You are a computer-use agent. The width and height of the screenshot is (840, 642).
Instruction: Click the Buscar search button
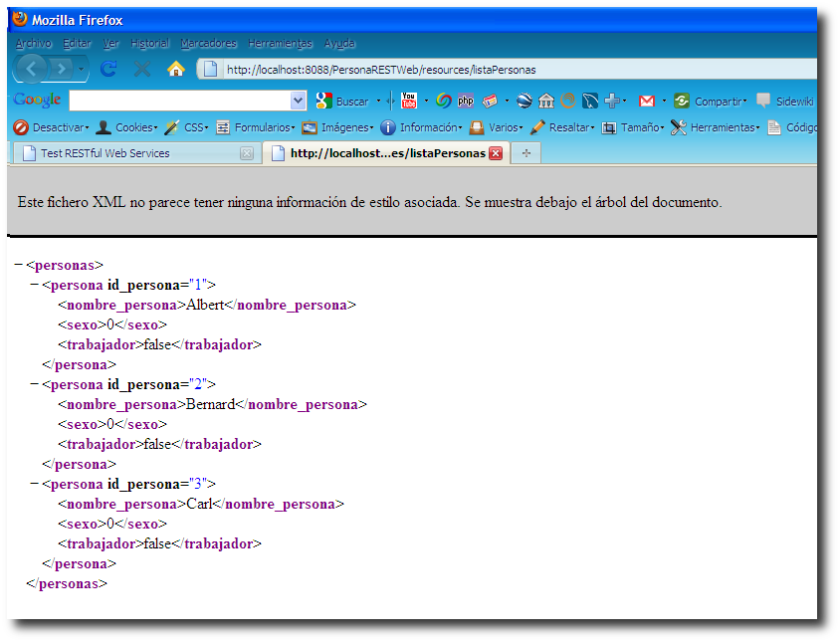click(342, 101)
